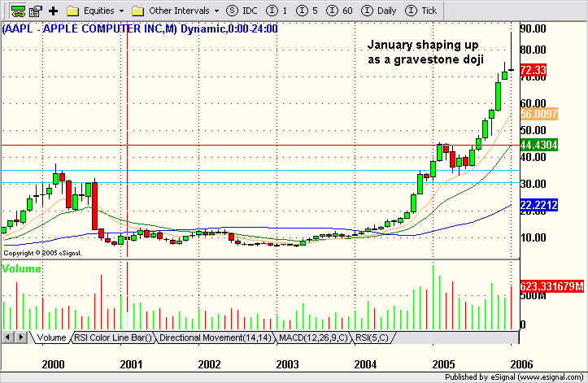Click the gravestone doji annotation text
Image resolution: width=588 pixels, height=383 pixels.
(x=425, y=52)
